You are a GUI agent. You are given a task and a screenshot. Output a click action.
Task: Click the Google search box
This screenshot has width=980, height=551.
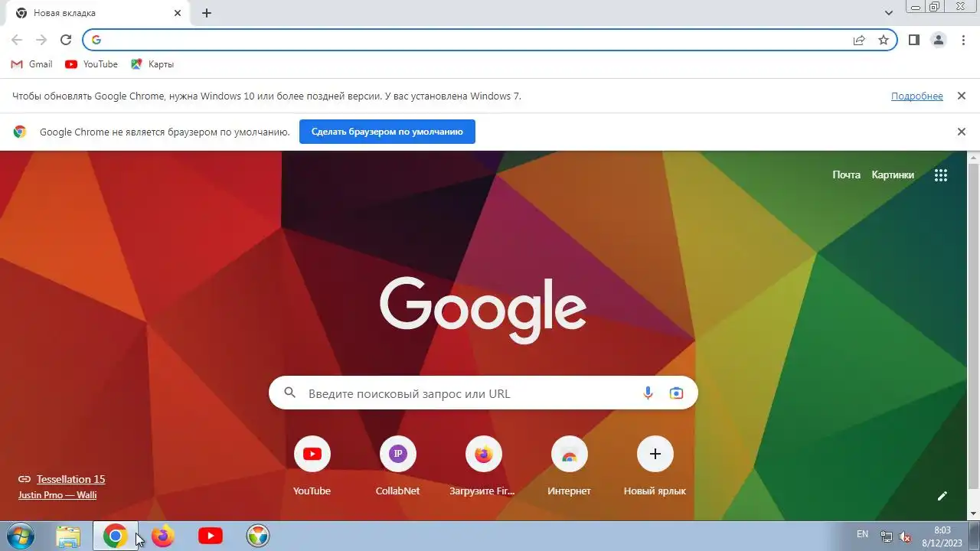483,393
